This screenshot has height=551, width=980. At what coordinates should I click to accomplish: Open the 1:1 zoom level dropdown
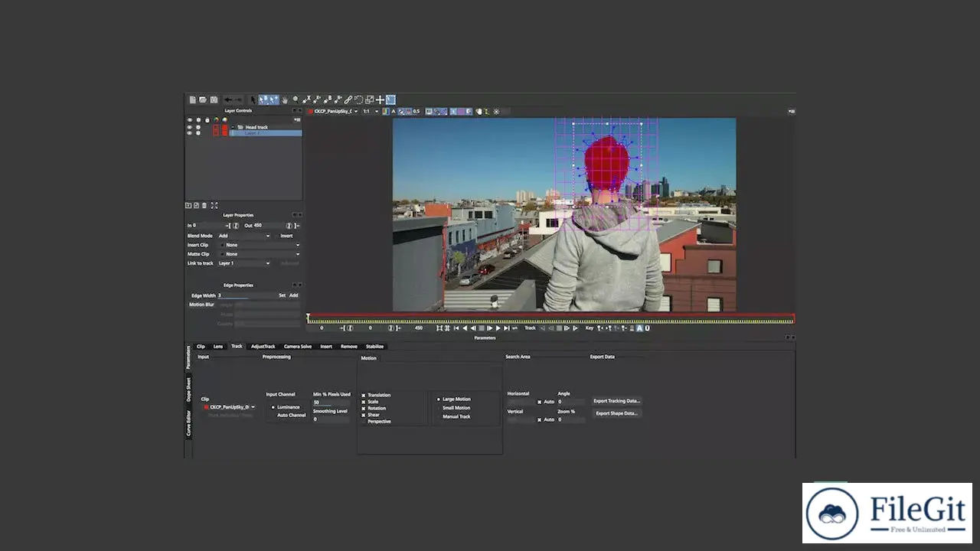(x=371, y=112)
